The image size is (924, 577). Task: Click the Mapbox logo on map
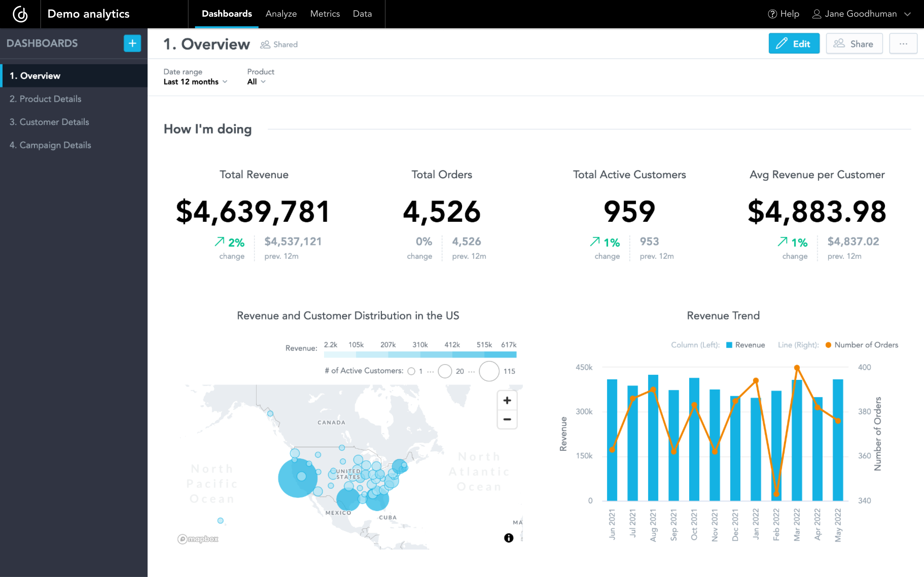click(x=198, y=539)
